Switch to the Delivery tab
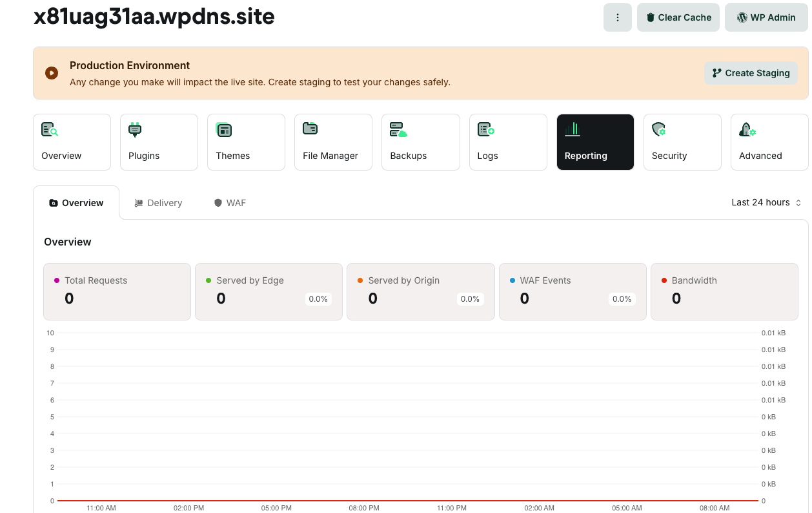812x513 pixels. (x=158, y=203)
